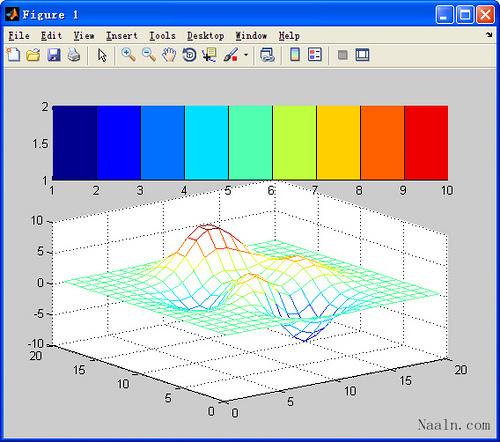The width and height of the screenshot is (500, 442).
Task: Select the Edit Plot arrow tool
Action: (102, 55)
